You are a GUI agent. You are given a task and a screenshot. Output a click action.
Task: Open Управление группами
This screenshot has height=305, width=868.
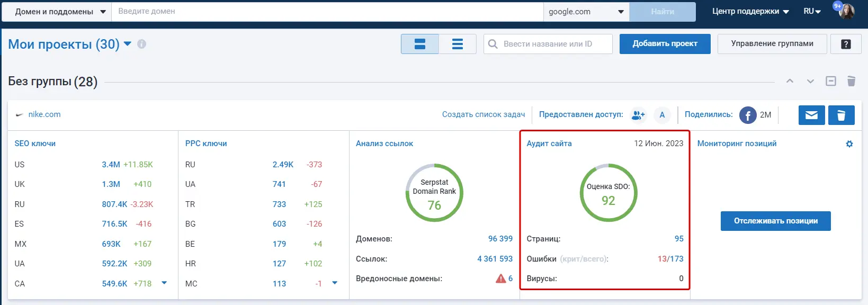[x=772, y=43]
